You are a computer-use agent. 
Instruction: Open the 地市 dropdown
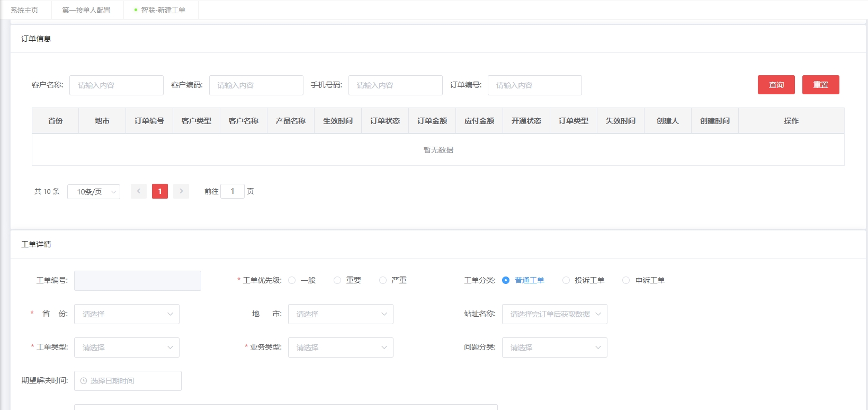pyautogui.click(x=341, y=314)
